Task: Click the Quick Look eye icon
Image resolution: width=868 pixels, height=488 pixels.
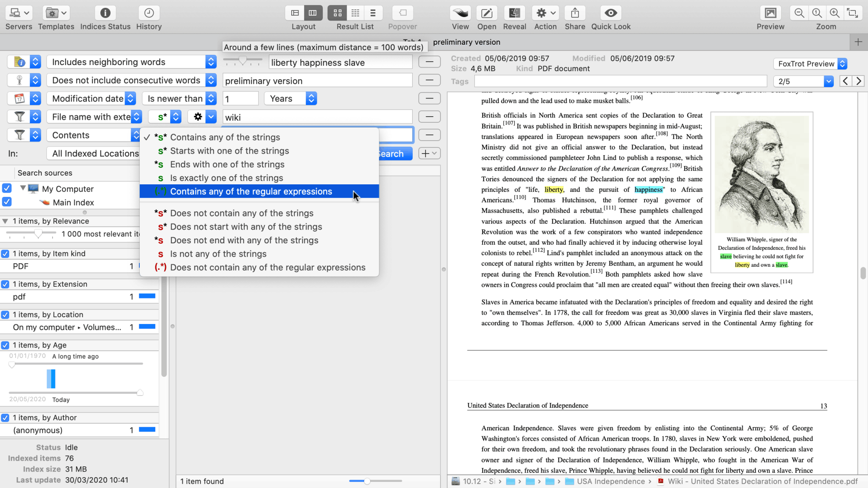Action: click(611, 13)
